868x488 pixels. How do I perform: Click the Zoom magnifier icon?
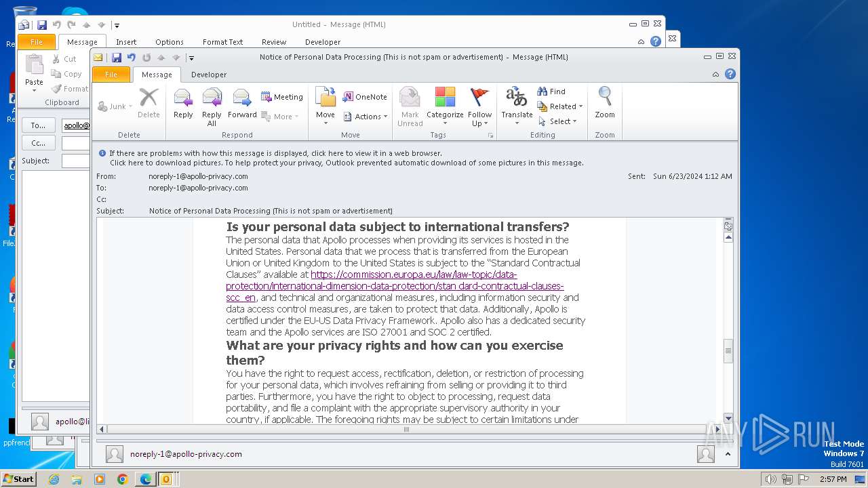(605, 104)
